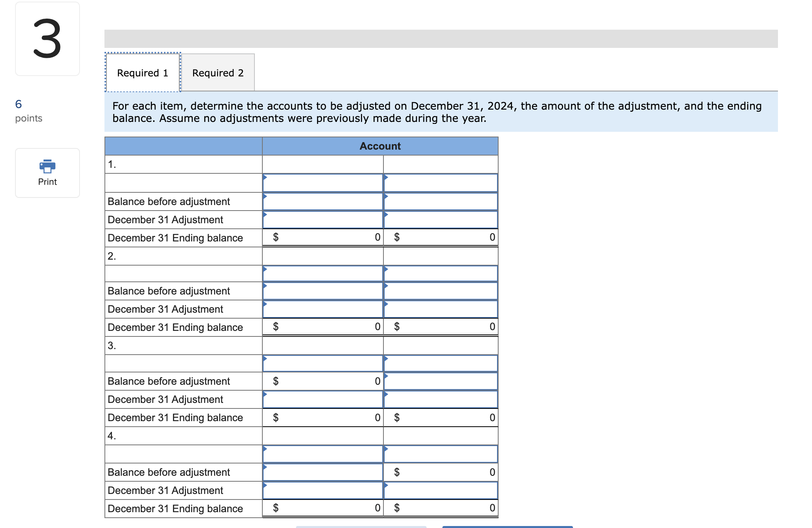Open item 1 left account name dropdown

coord(323,183)
